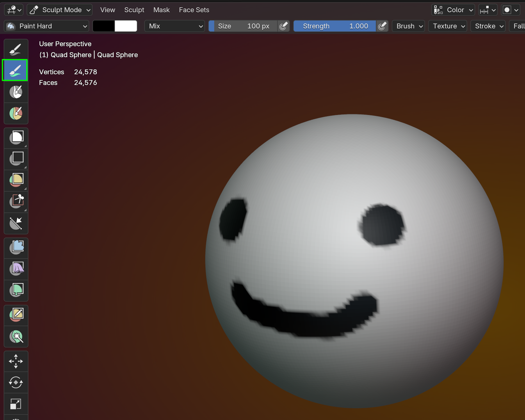Open the Mix blend mode dropdown
Viewport: 525px width, 420px height.
coord(174,26)
